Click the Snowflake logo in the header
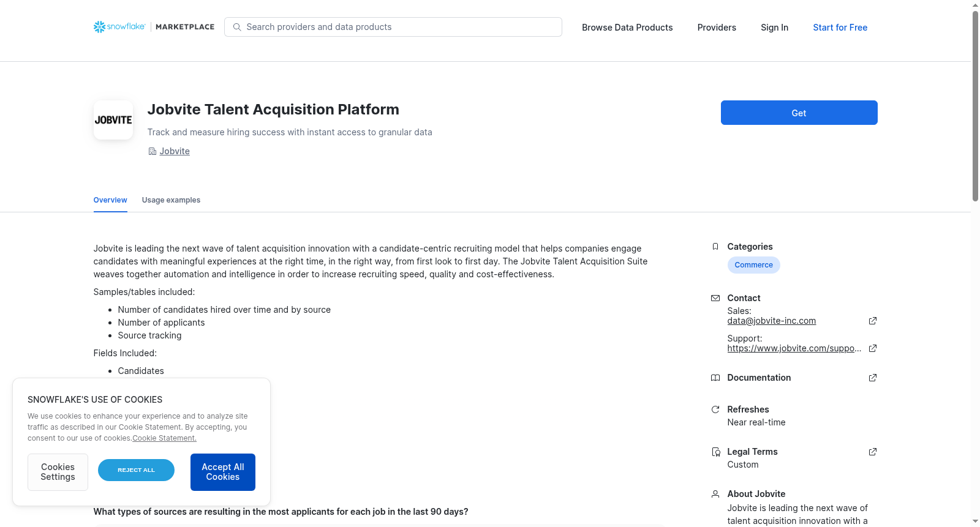980x527 pixels. click(x=119, y=27)
